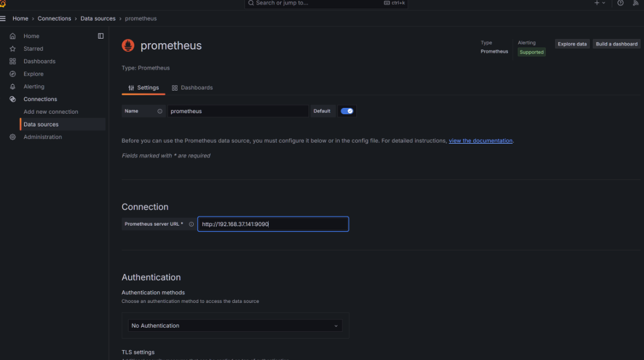Click the prometheus breadcrumb item
This screenshot has height=360, width=644.
pyautogui.click(x=141, y=18)
